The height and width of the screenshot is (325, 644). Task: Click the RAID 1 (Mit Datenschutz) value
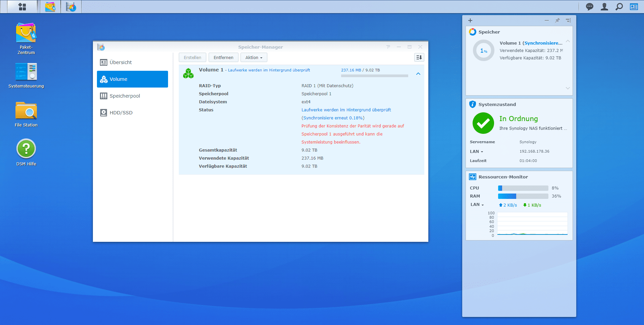pos(327,86)
